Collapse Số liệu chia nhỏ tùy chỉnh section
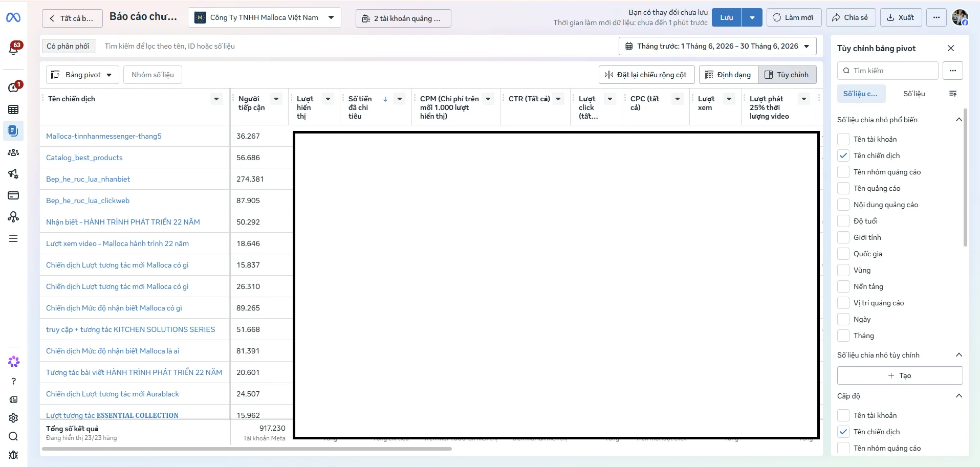The height and width of the screenshot is (467, 980). coord(959,355)
